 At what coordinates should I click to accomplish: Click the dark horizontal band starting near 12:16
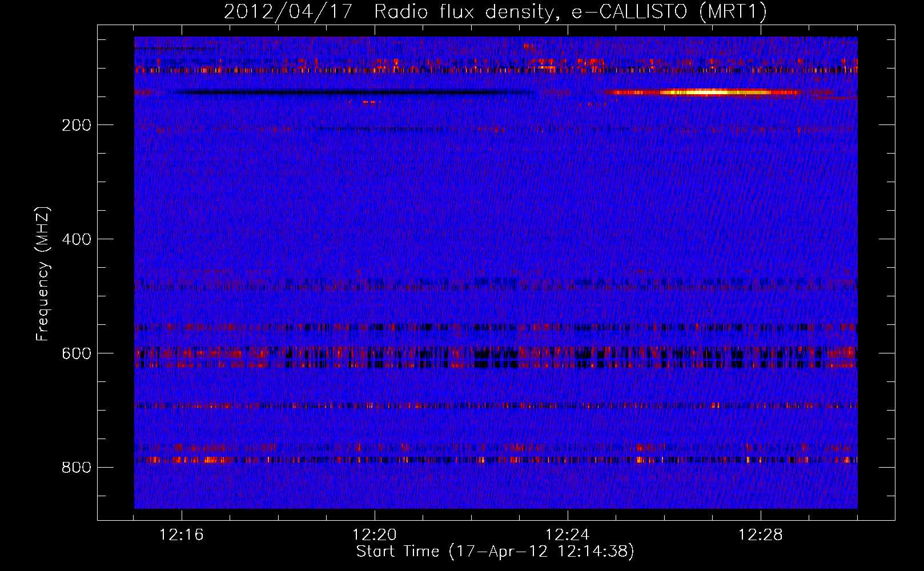pos(354,93)
